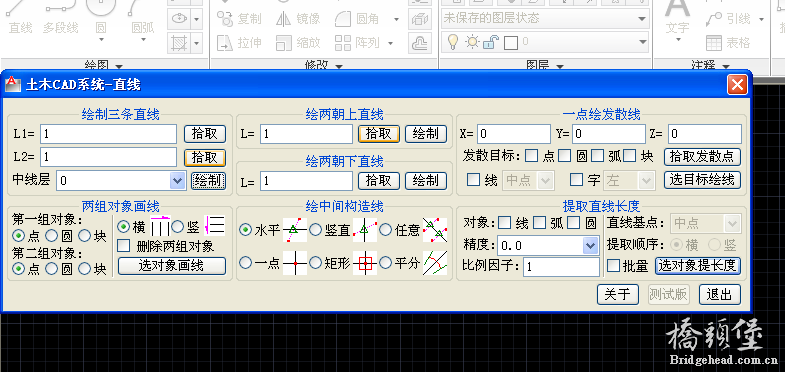Click the 复制 copy tool

[239, 19]
